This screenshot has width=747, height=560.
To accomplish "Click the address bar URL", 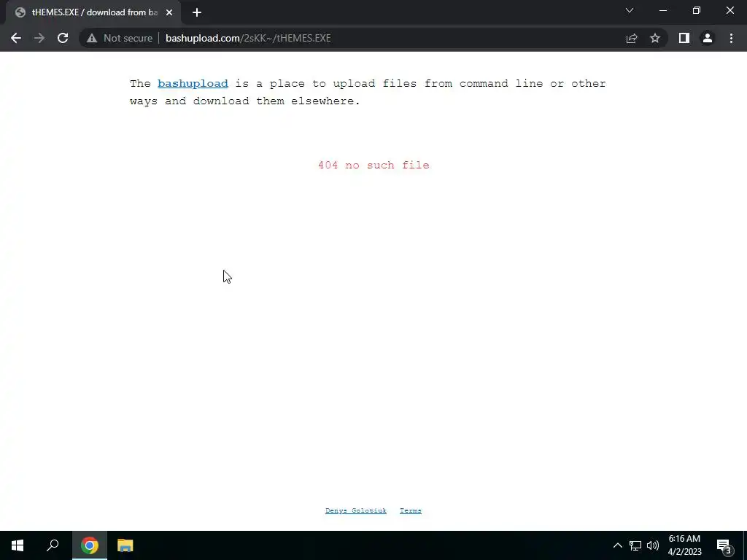I will tap(248, 38).
